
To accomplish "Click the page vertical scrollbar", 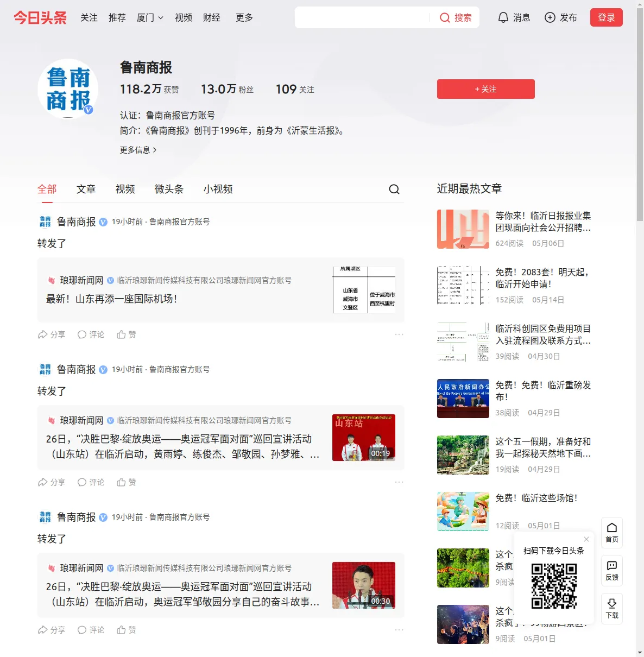I will click(640, 114).
